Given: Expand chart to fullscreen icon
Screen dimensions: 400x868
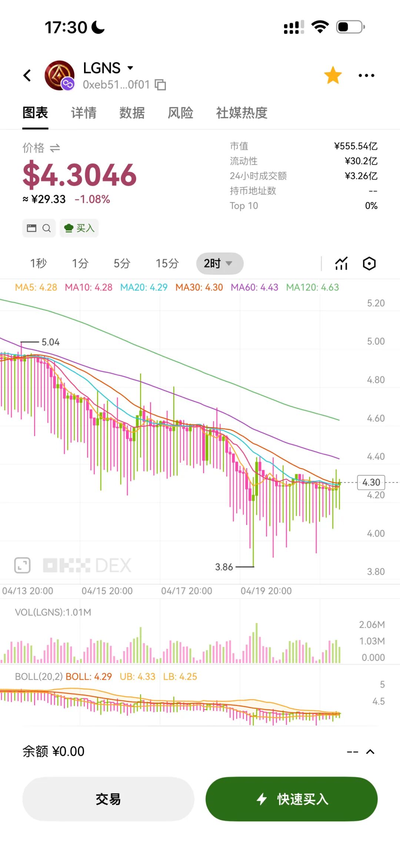Looking at the screenshot, I should [22, 565].
